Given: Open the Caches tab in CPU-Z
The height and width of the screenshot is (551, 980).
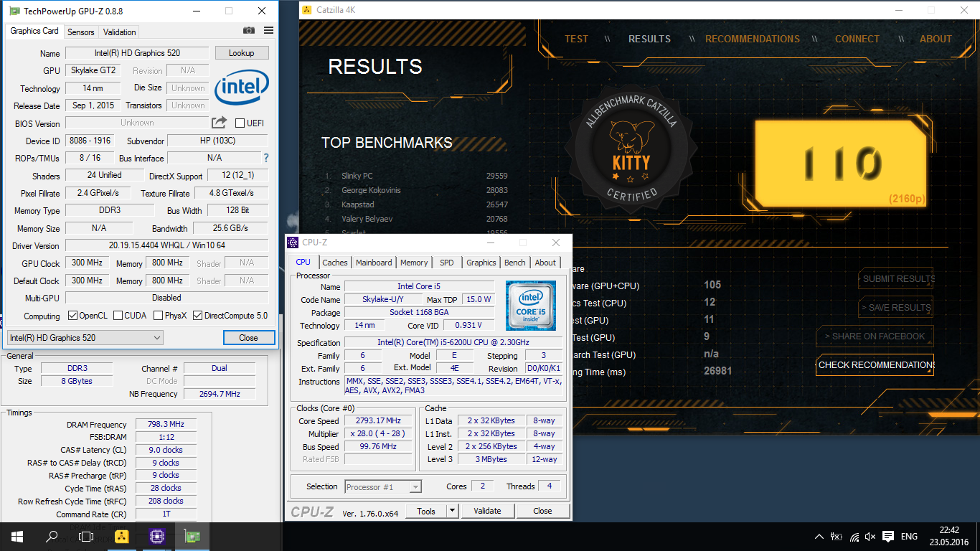Looking at the screenshot, I should [x=335, y=263].
